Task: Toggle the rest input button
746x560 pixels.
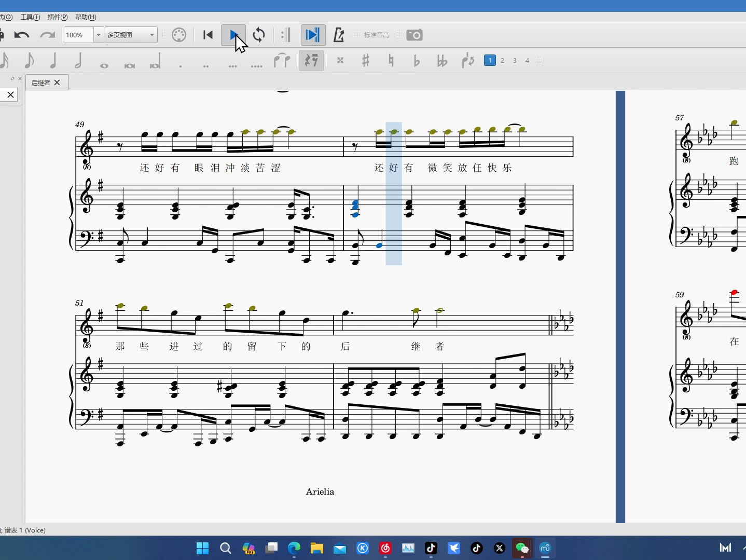Action: click(311, 61)
